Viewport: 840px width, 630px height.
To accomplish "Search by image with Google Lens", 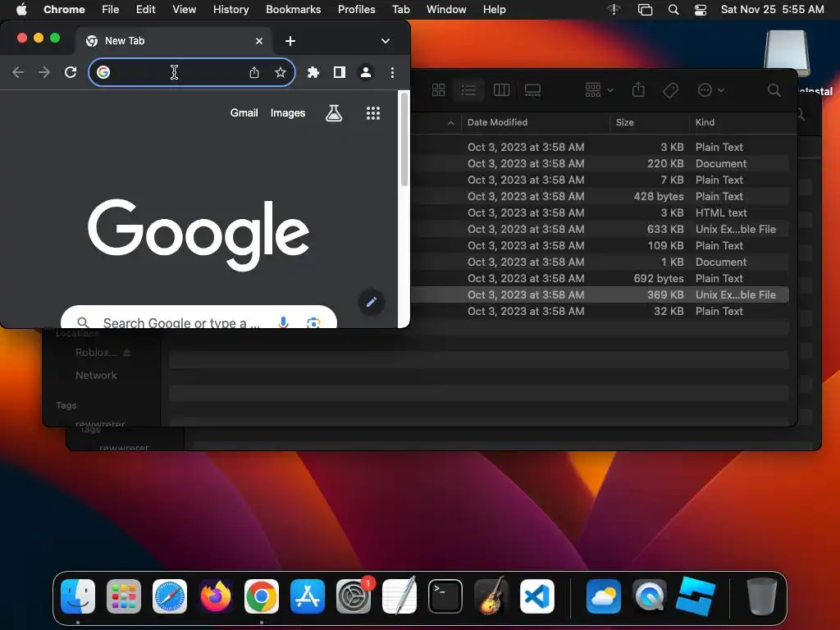I will click(313, 322).
